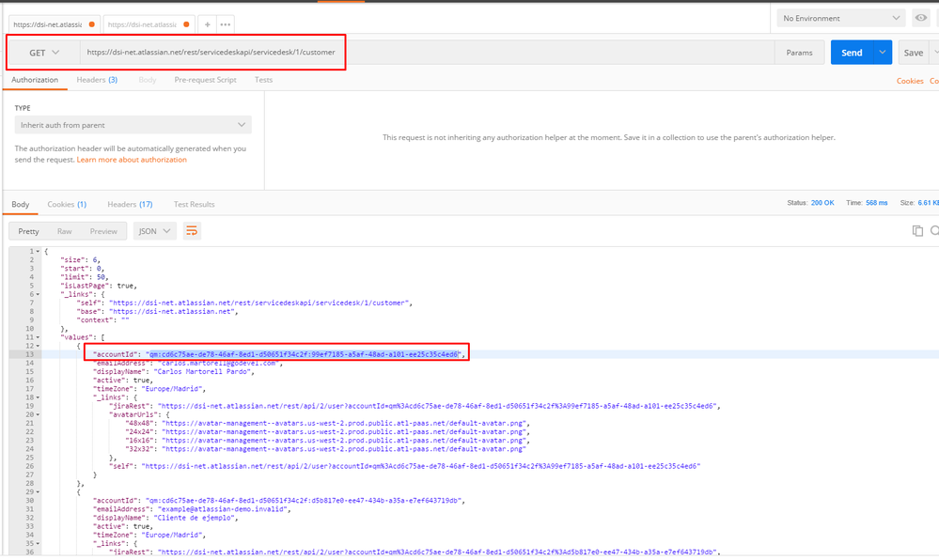Select the Preview view button
939x560 pixels.
pos(103,231)
